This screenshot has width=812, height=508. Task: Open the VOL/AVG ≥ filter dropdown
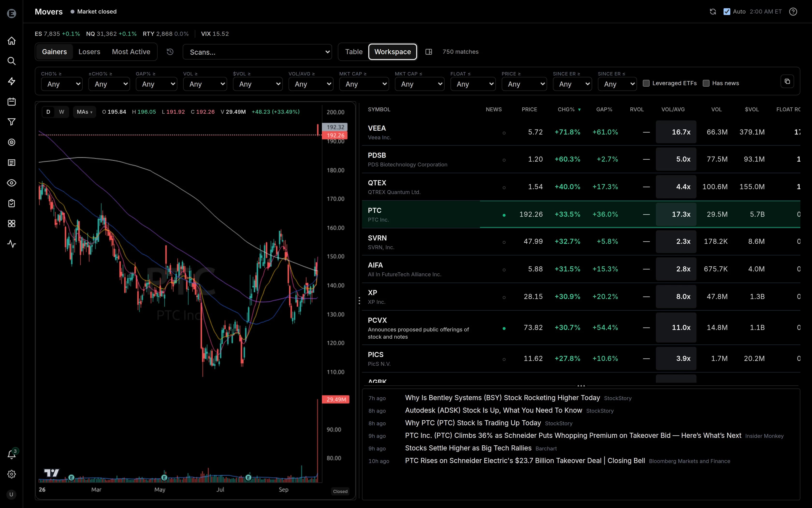tap(311, 84)
